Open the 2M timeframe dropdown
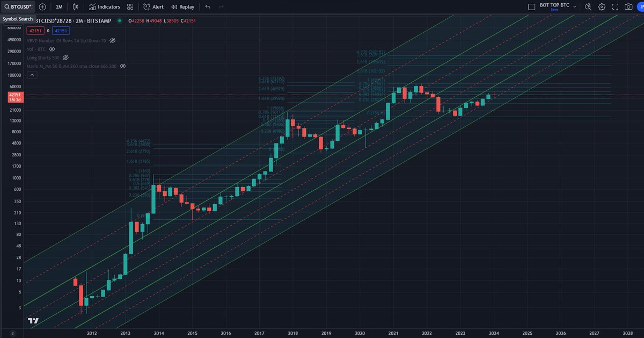 point(59,7)
